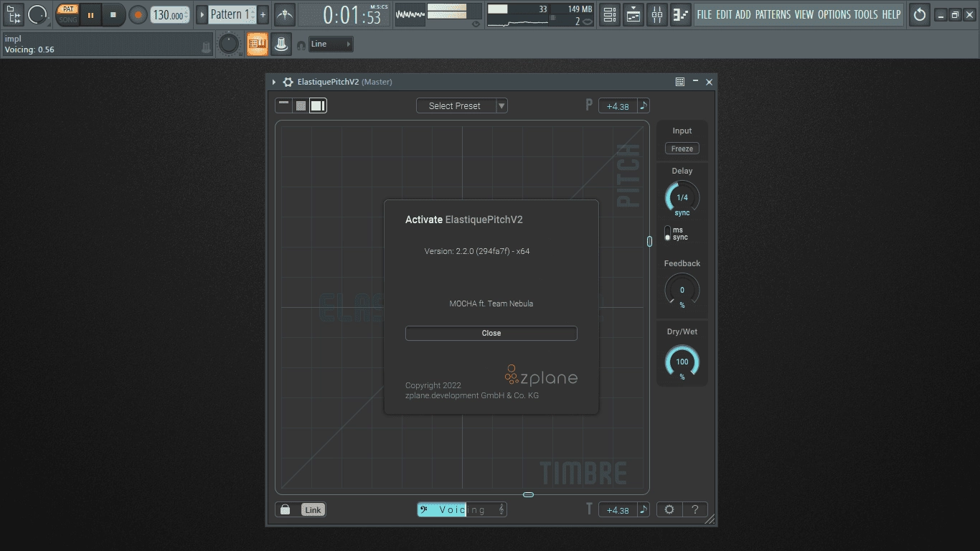Open the file browser icon
The image size is (980, 551).
13,14
